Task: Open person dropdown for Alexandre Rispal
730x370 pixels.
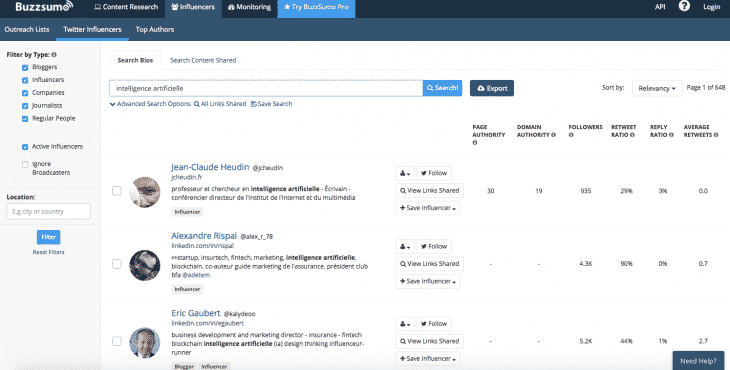Action: pos(405,247)
